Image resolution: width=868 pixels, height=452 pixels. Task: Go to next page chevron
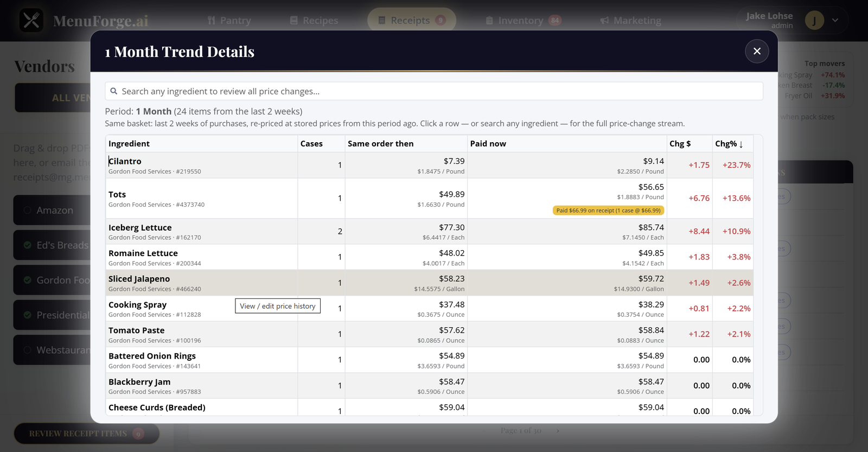(x=558, y=430)
